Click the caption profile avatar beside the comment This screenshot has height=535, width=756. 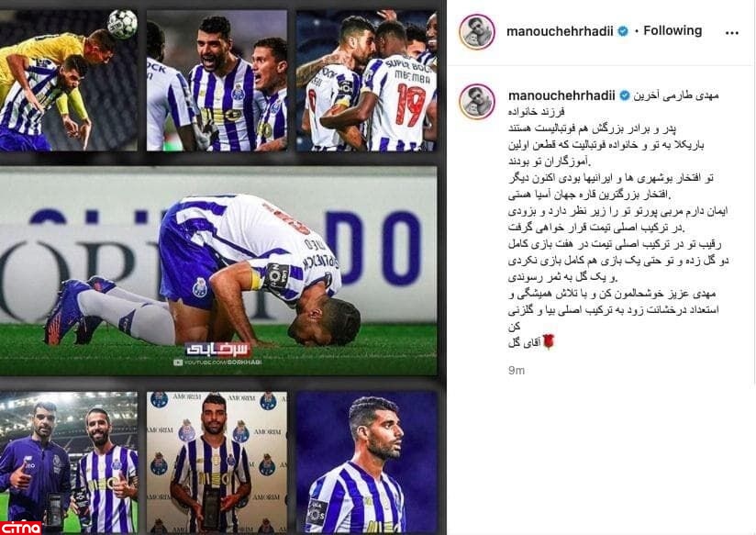(477, 102)
